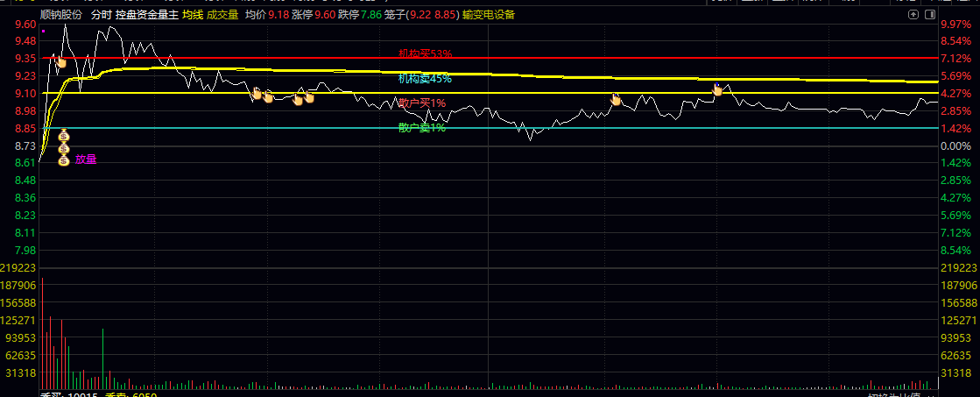Screen dimensions: 980x397
Task: Click the cyan horizontal 散户卖 level line
Action: coord(489,128)
